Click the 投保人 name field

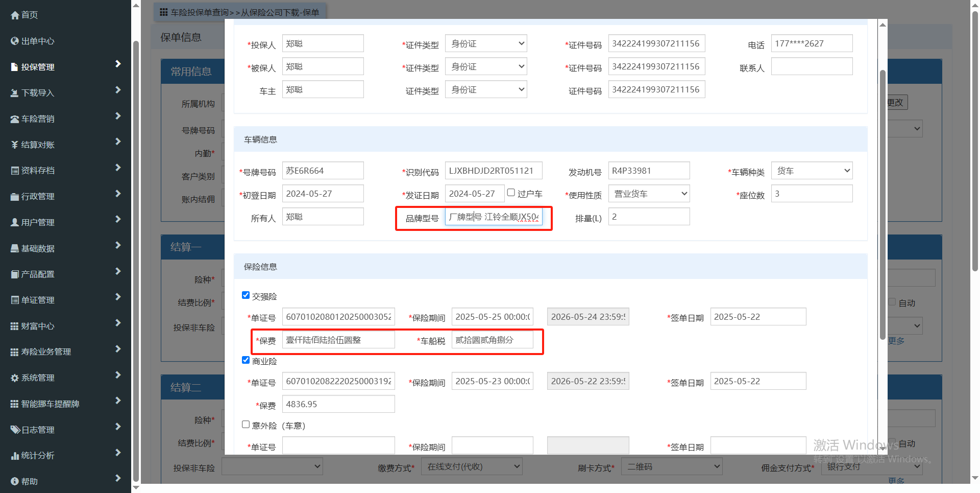[323, 43]
